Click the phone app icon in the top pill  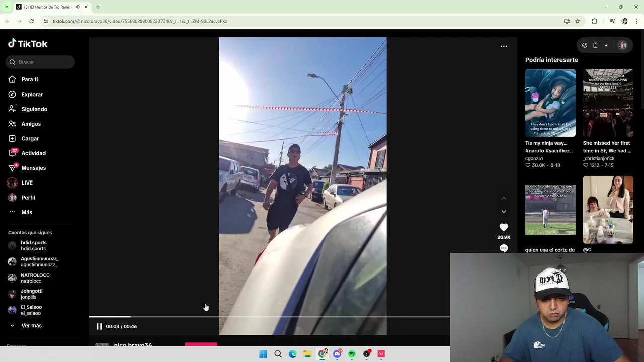(x=595, y=45)
